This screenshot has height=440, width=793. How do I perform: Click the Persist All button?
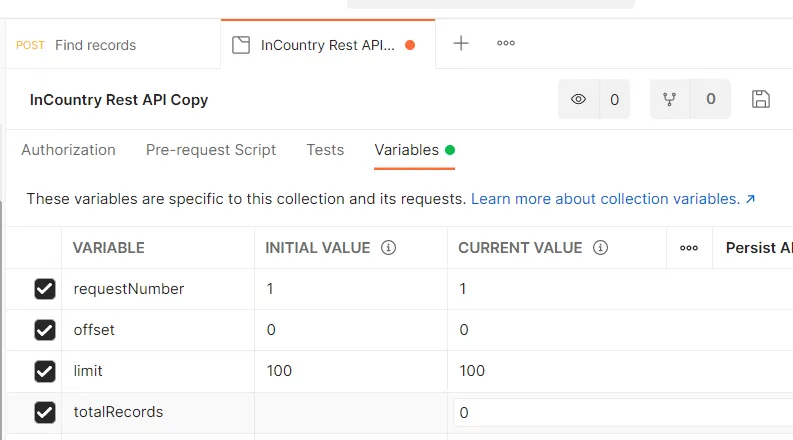click(x=759, y=248)
